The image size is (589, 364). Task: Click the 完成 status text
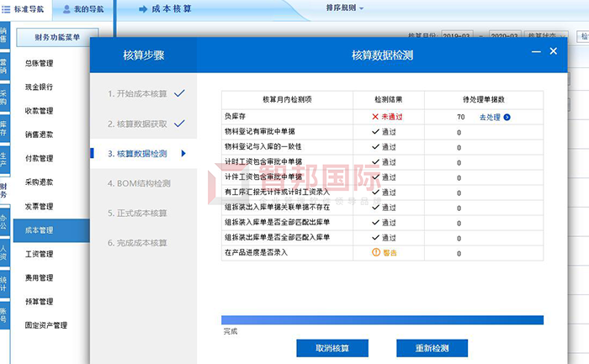[231, 331]
